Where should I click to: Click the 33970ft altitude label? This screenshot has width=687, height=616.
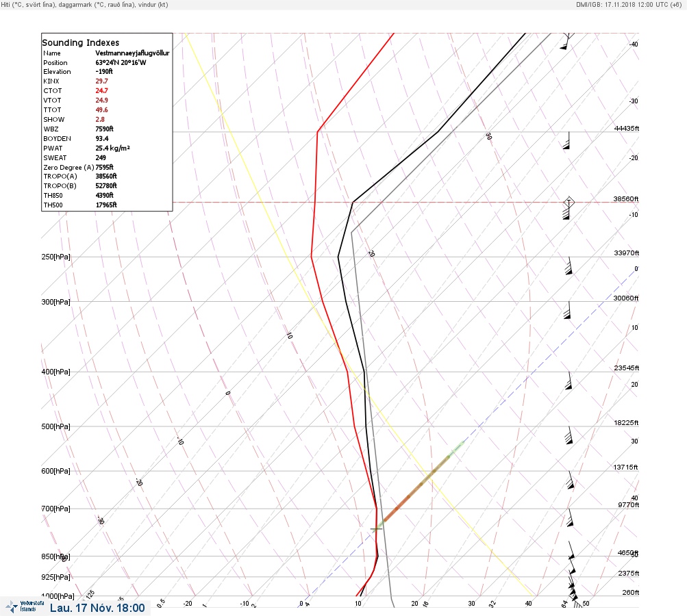(627, 253)
